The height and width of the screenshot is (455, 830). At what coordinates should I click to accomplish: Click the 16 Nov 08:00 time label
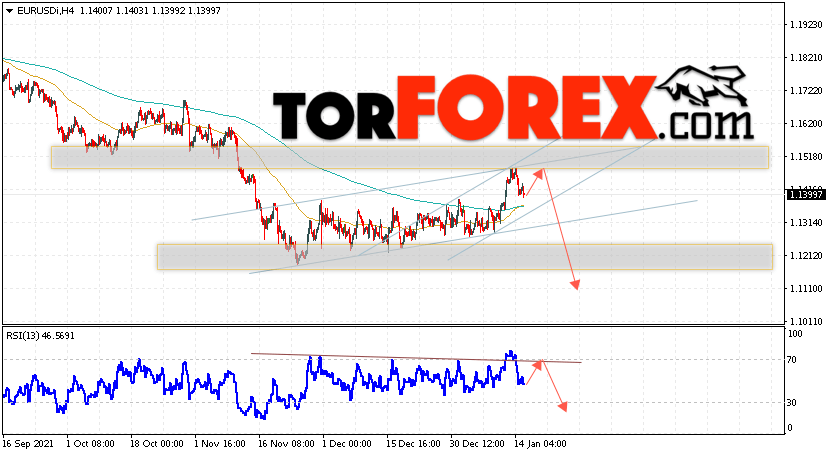[x=285, y=443]
